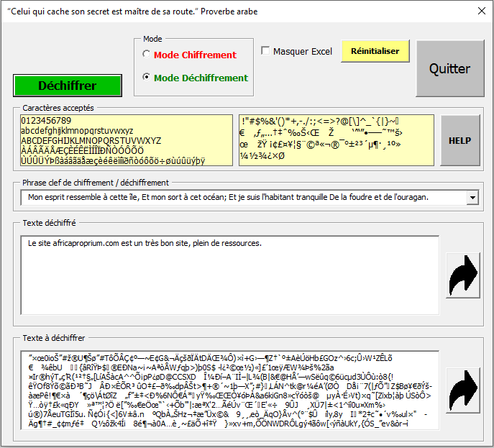Select Mode Déchiffrement radio button
The image size is (494, 448).
[147, 78]
